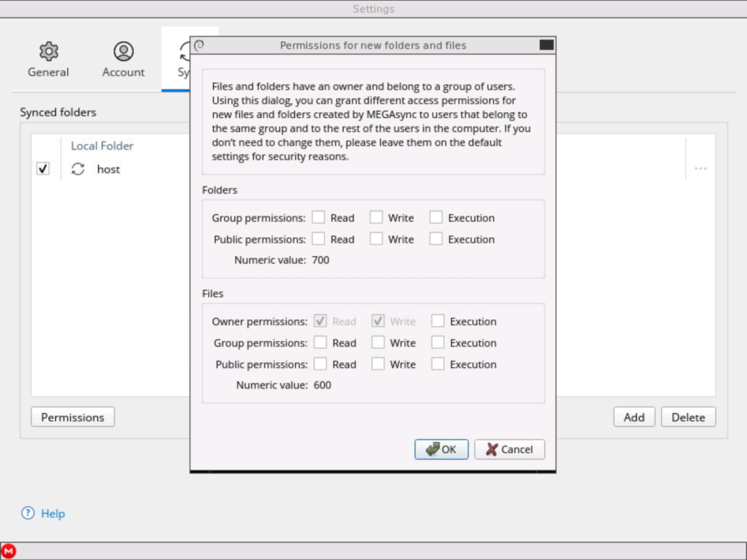Cancel the permissions dialog
747x560 pixels.
click(x=509, y=449)
